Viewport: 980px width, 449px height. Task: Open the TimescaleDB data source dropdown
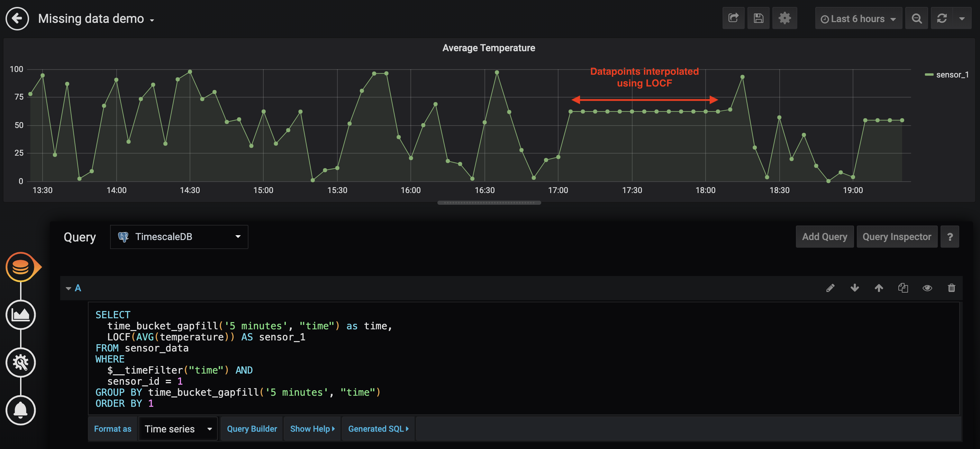pos(179,237)
